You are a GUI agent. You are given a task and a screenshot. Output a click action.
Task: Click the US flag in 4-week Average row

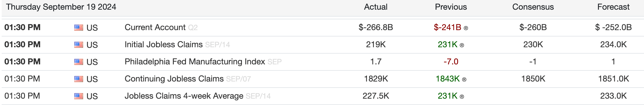click(79, 96)
